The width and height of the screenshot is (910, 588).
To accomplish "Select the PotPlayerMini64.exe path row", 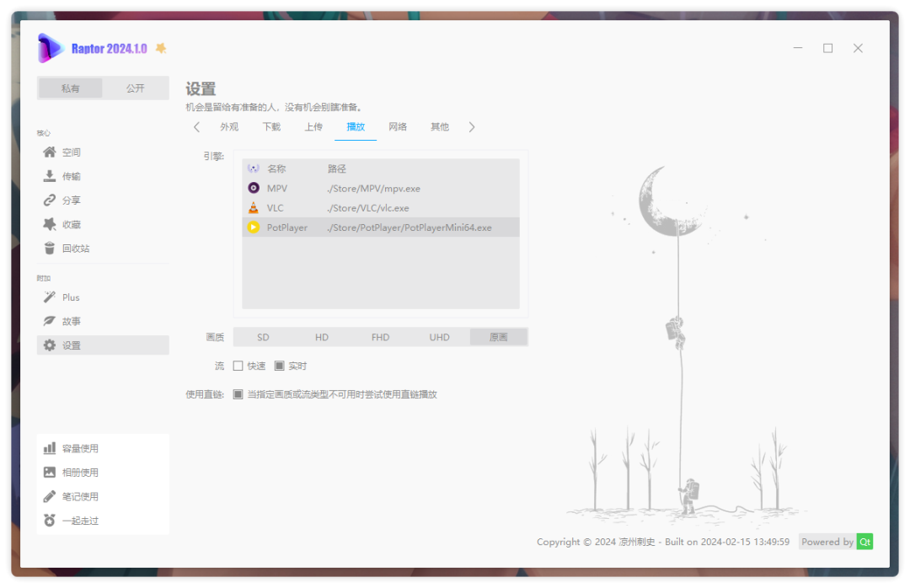I will point(409,227).
